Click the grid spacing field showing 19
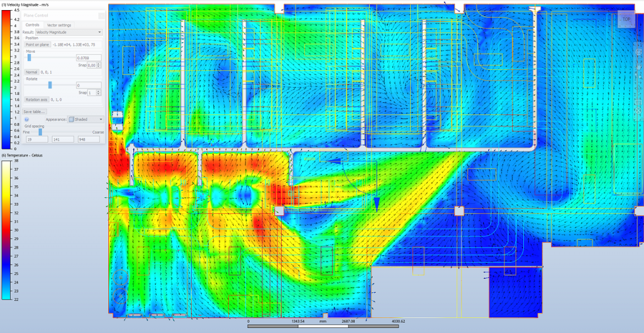The width and height of the screenshot is (644, 333). 37,139
